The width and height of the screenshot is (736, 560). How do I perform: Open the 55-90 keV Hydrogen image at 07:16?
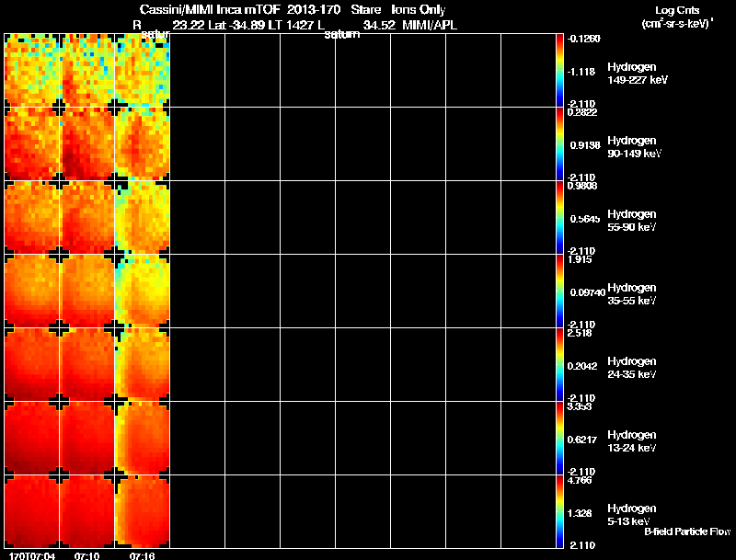pyautogui.click(x=143, y=217)
